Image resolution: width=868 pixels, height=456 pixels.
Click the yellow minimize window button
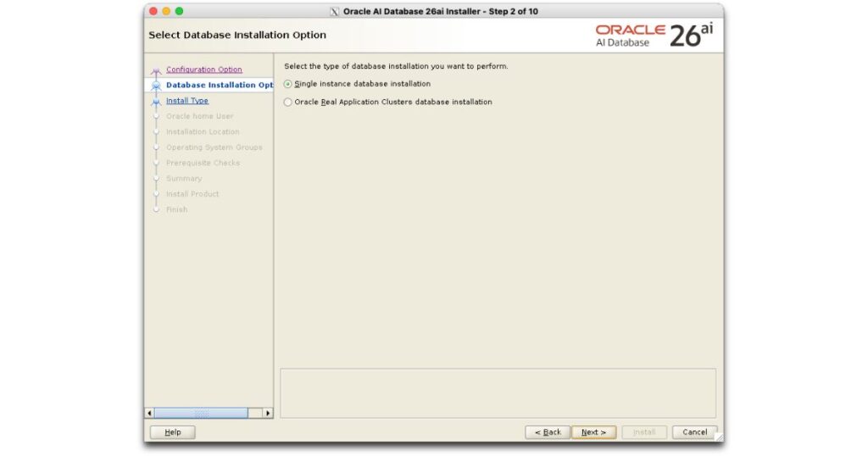pos(166,11)
